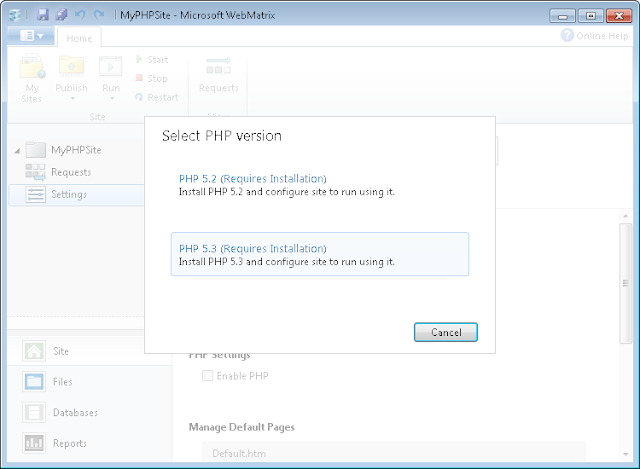Click the Publish icon in ribbon
640x469 pixels.
pos(71,66)
